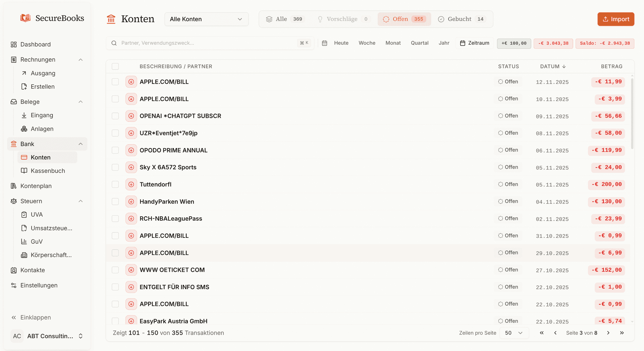This screenshot has width=644, height=351.
Task: Click the transaction icon for Tuttendorfl
Action: (x=131, y=184)
